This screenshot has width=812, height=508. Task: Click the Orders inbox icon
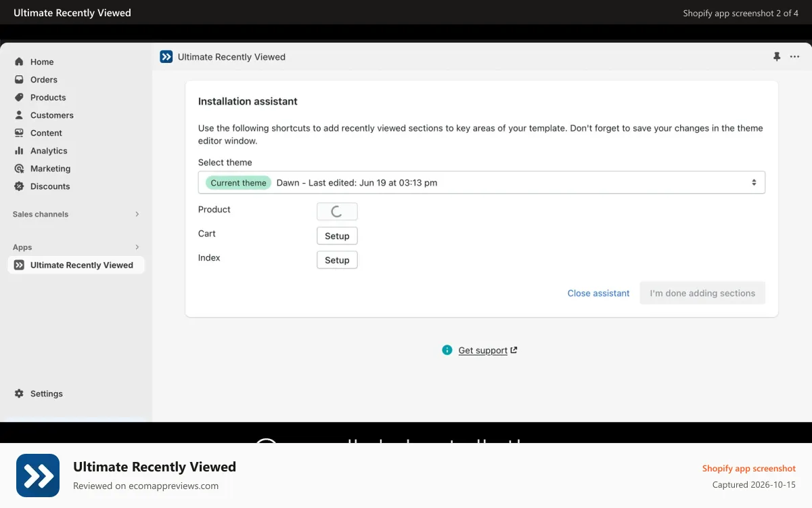tap(19, 79)
